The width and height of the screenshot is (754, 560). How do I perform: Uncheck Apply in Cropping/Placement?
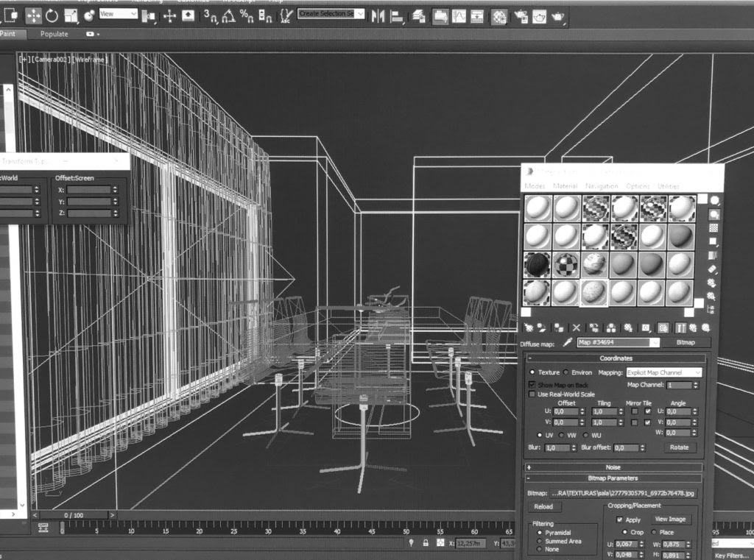click(619, 520)
